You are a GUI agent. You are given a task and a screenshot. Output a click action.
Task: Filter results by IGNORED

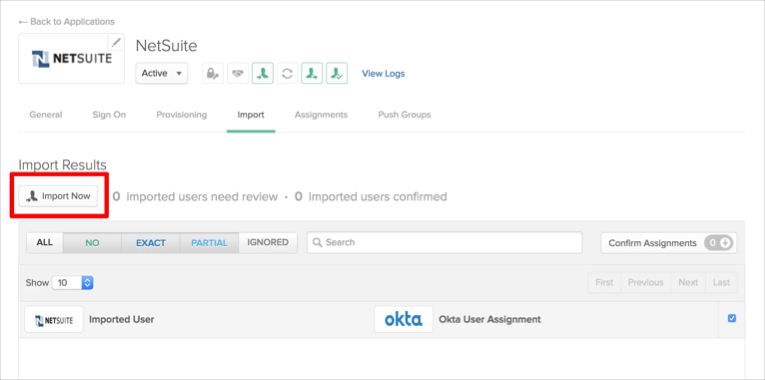point(268,242)
